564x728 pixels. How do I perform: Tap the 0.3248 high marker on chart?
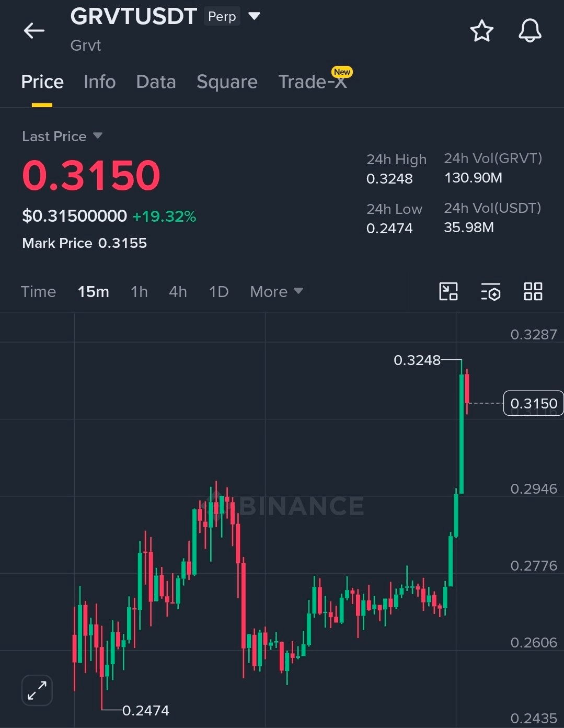[x=417, y=360]
